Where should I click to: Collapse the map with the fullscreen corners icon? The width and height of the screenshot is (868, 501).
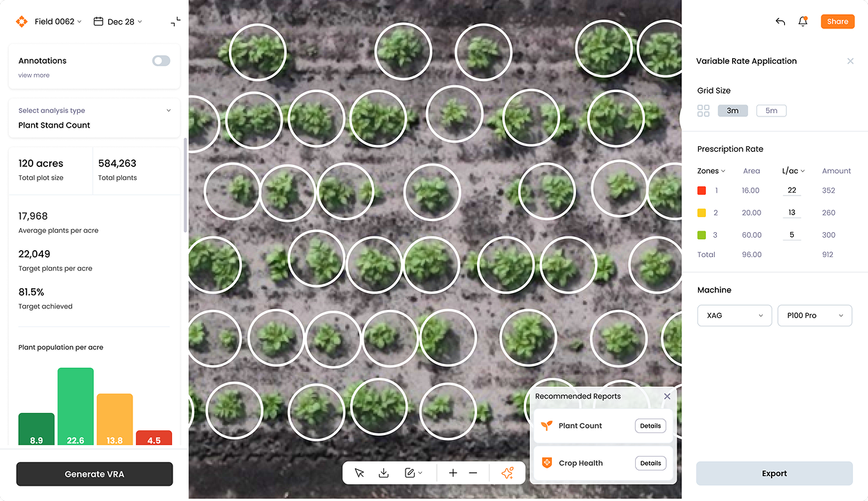click(x=175, y=21)
